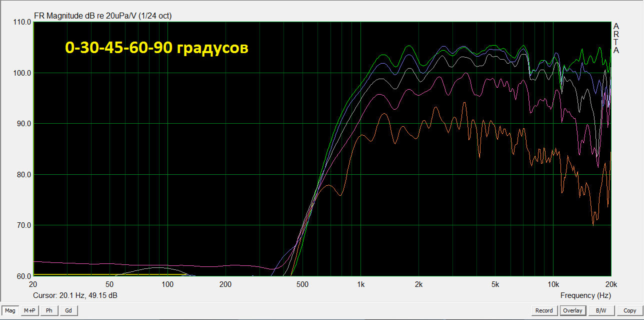Click the 70.0 dB axis label
Viewport: 644px width, 320px height.
point(24,225)
